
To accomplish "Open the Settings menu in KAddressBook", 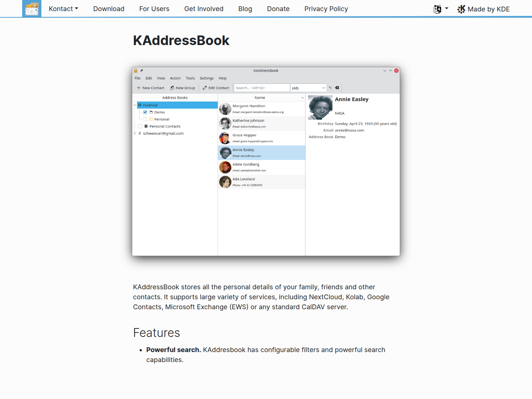I will coord(207,78).
